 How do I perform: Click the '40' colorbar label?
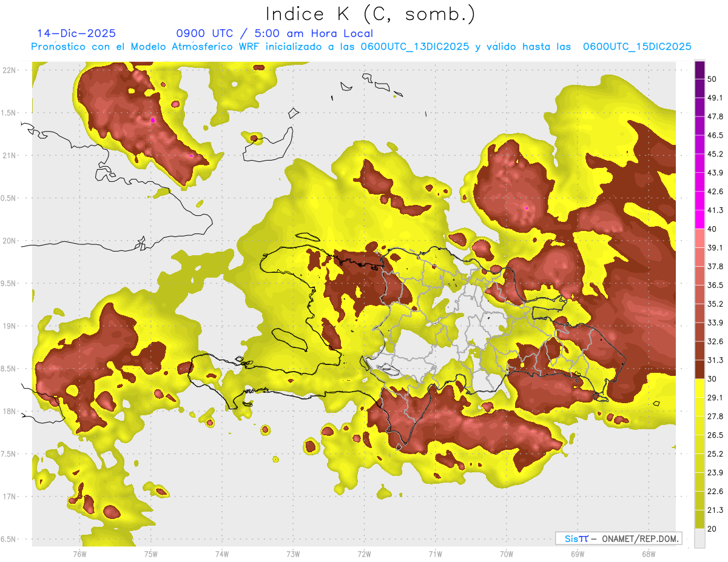coord(712,229)
